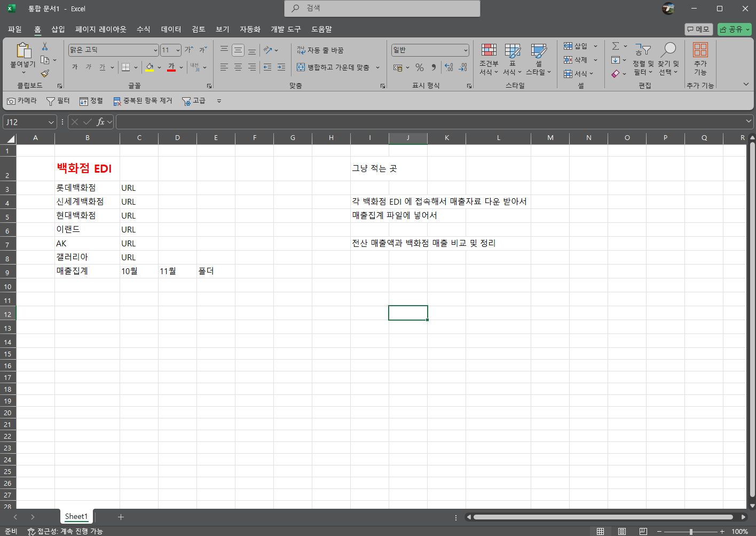Toggle Underline formatting
Screen dimensions: 756x536
click(102, 67)
